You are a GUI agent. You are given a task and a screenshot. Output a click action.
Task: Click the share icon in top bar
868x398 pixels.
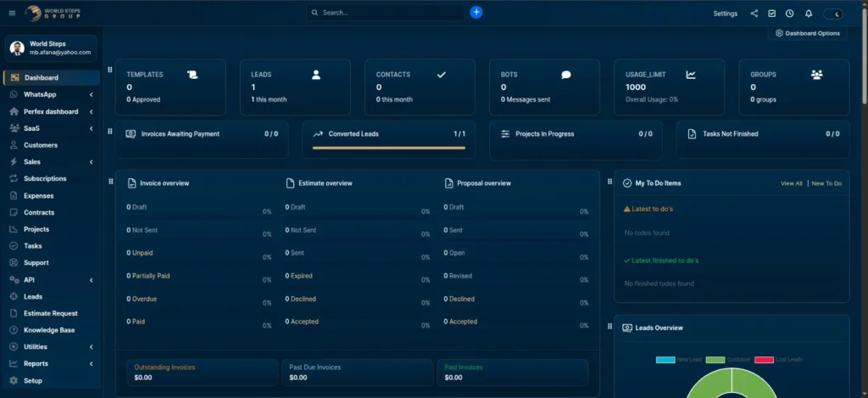pos(754,14)
